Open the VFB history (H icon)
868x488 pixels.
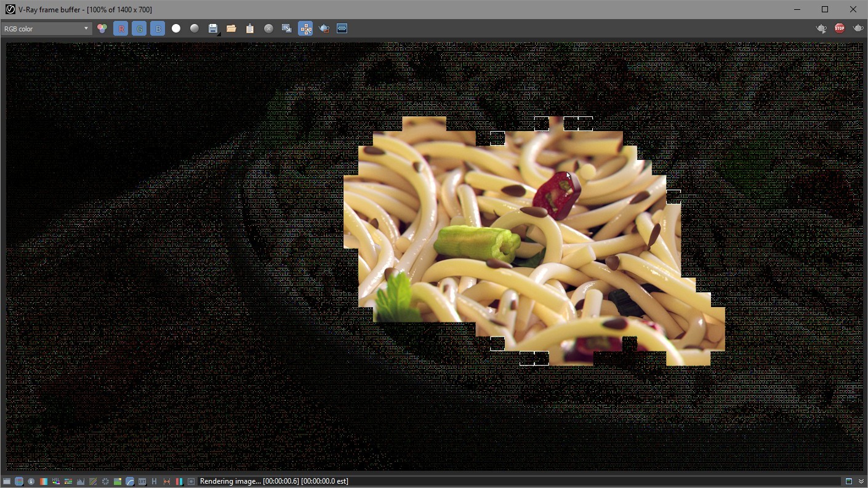(155, 481)
